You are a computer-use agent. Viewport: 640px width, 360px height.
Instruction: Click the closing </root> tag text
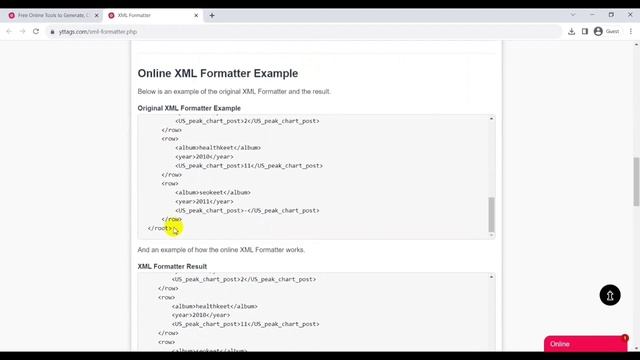click(x=160, y=228)
